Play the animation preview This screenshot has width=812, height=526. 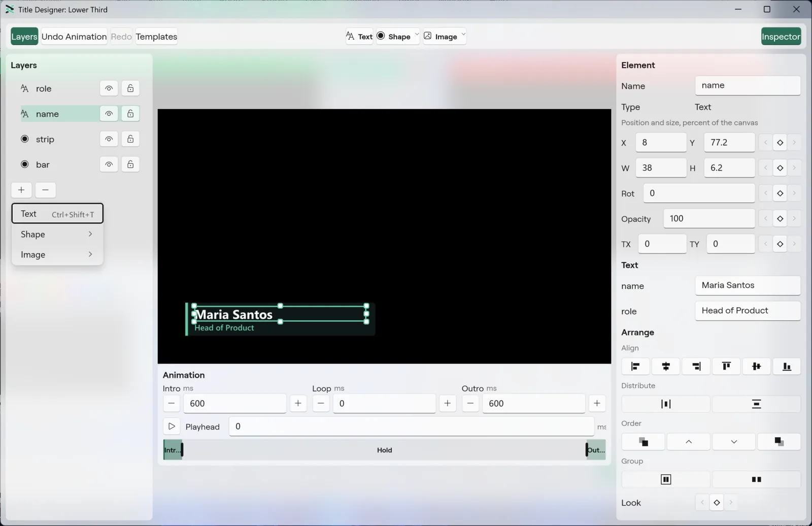[172, 426]
